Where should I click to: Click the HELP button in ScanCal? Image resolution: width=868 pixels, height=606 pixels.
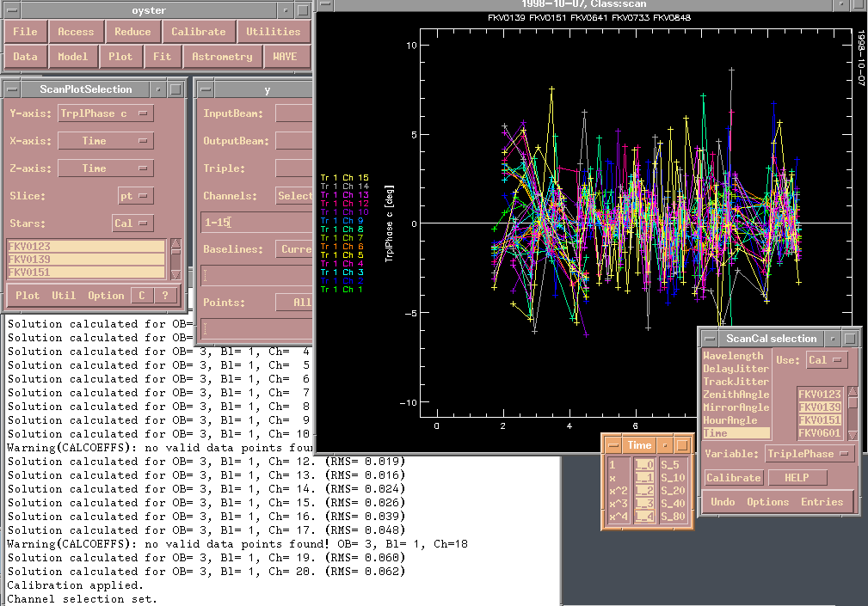click(x=797, y=478)
